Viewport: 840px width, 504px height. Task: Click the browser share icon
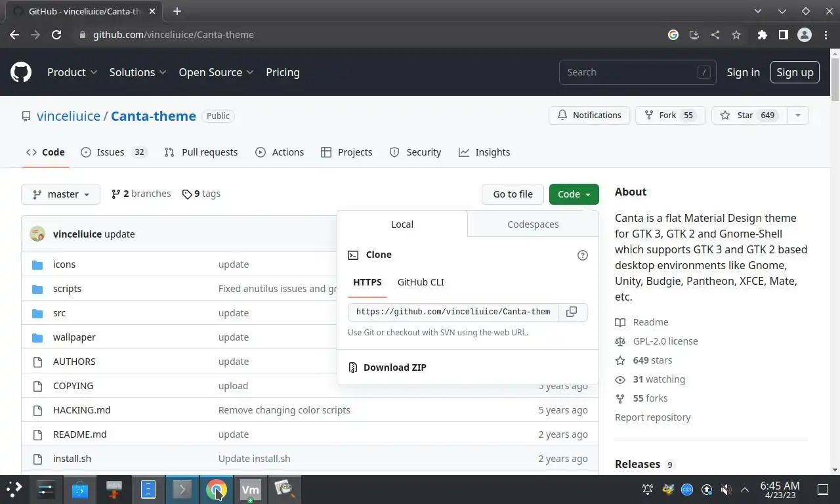pyautogui.click(x=715, y=35)
